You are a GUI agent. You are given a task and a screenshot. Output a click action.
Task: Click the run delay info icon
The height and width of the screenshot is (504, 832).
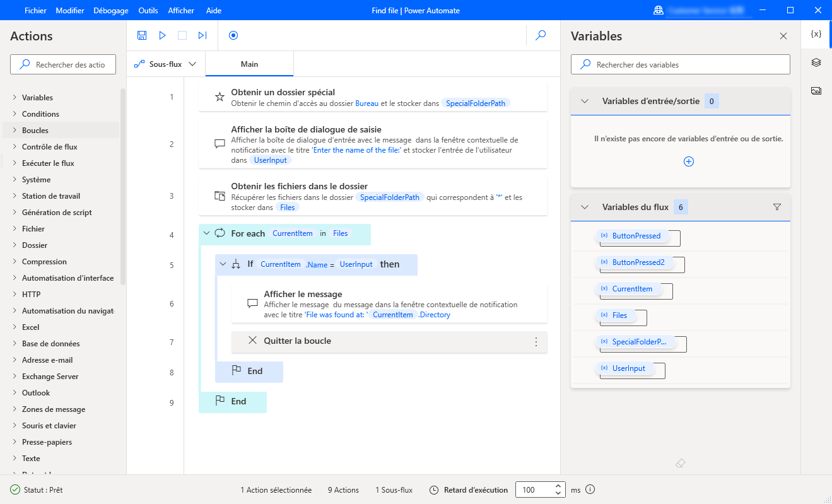(590, 489)
